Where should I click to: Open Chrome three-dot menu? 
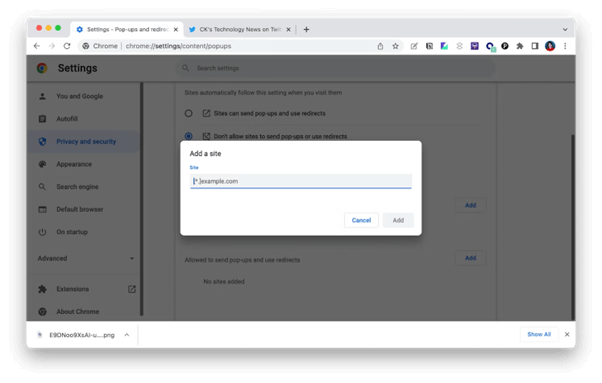tap(565, 46)
